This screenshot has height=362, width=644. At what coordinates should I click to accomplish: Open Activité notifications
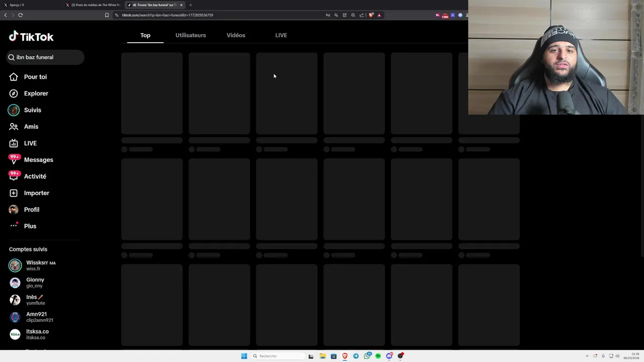[28, 176]
